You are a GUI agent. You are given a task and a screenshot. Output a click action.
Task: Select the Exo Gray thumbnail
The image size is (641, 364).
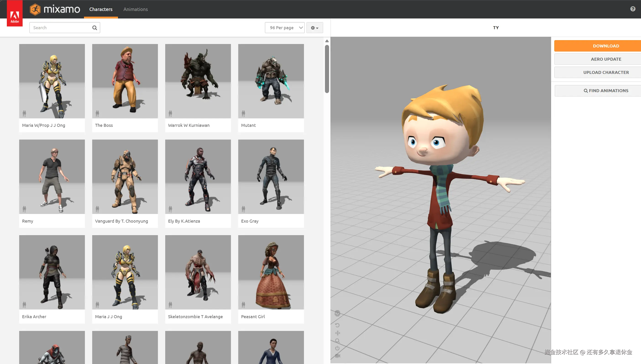(271, 177)
